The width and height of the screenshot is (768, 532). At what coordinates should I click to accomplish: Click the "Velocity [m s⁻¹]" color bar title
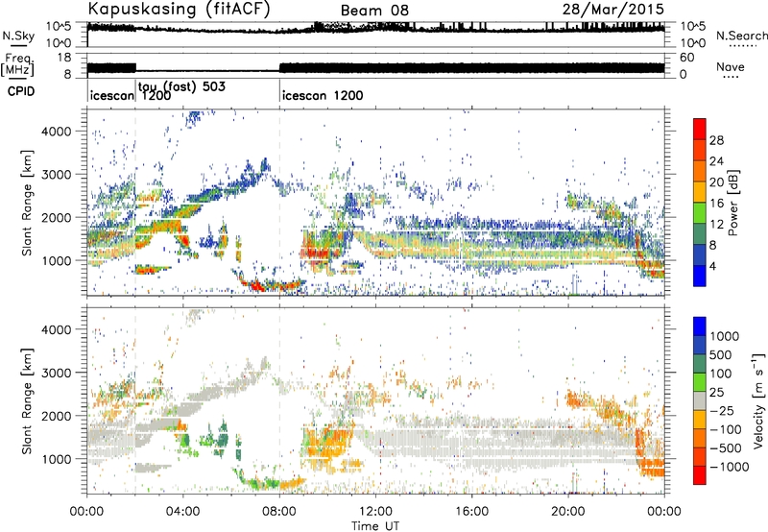pos(758,400)
